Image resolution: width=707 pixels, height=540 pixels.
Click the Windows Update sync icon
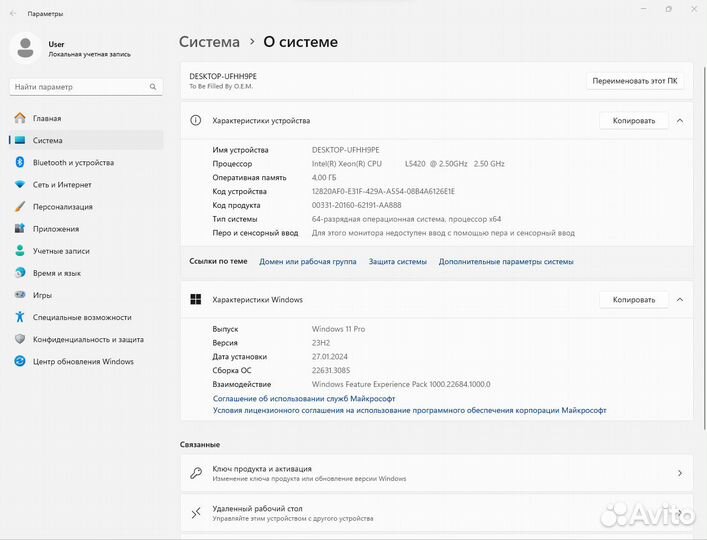pos(20,361)
